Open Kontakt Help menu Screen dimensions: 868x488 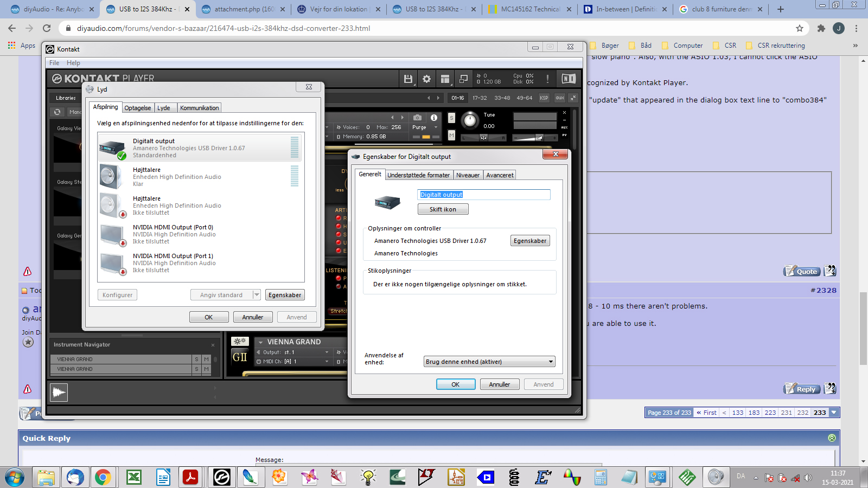coord(73,63)
